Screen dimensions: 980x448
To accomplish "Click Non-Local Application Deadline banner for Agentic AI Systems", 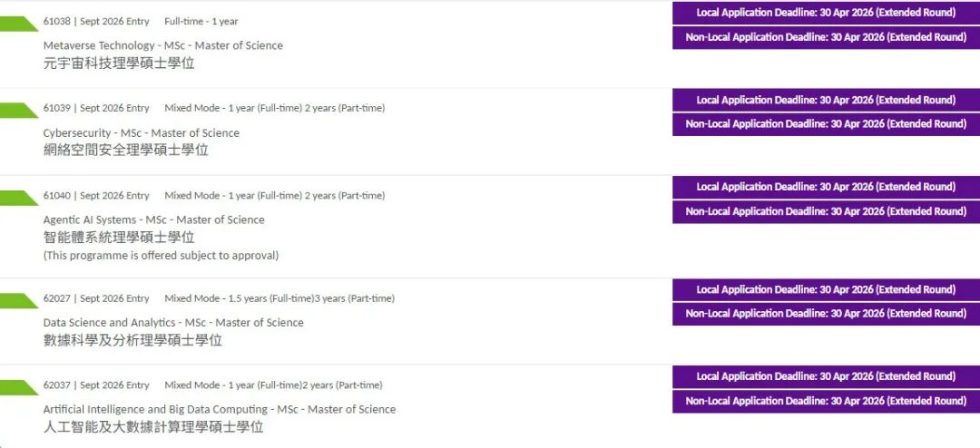I will click(x=826, y=211).
